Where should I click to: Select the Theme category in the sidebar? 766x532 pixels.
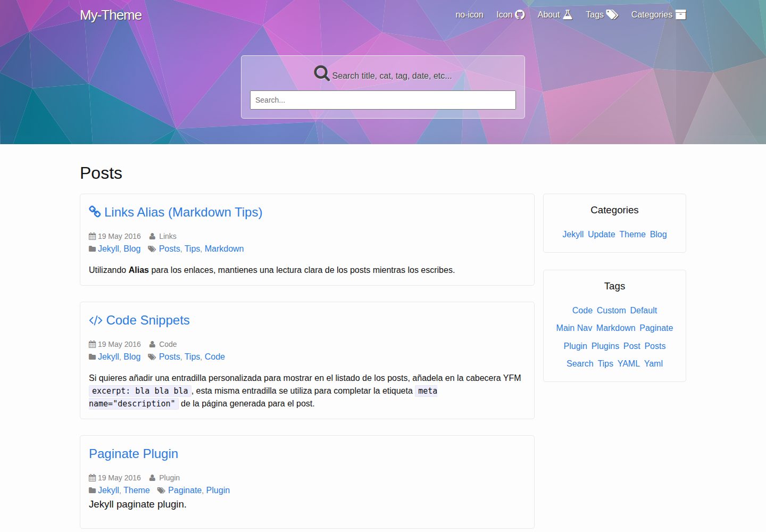[x=632, y=235]
